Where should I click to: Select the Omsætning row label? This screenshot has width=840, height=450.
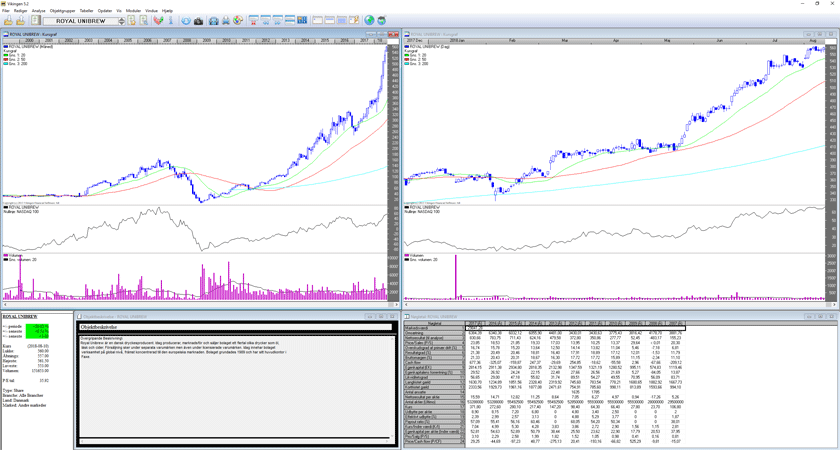(434, 333)
